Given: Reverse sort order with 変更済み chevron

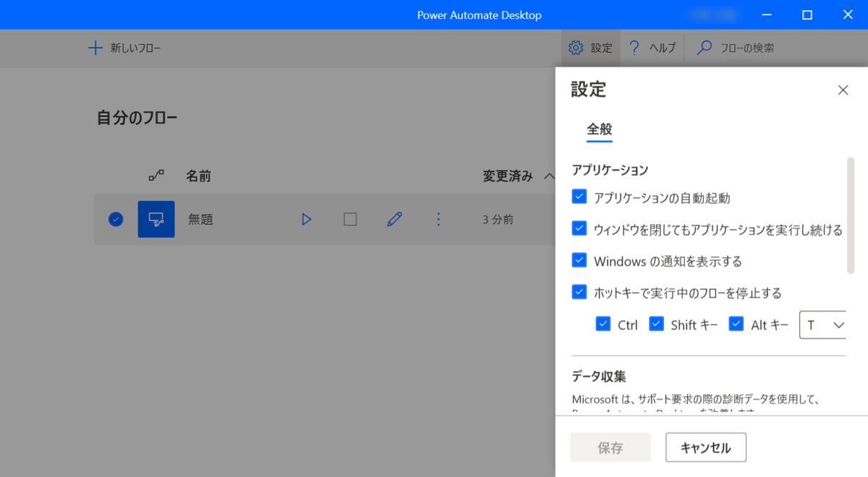Looking at the screenshot, I should click(550, 176).
